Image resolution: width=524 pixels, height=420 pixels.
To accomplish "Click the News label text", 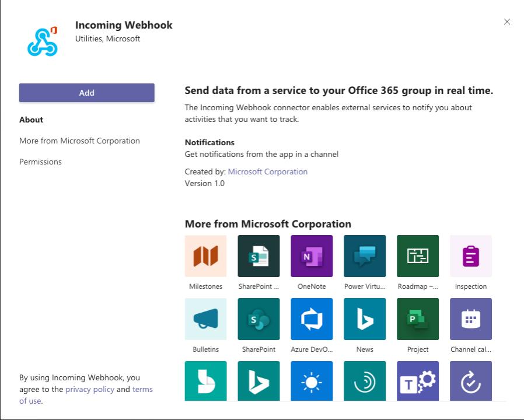I will pos(365,349).
